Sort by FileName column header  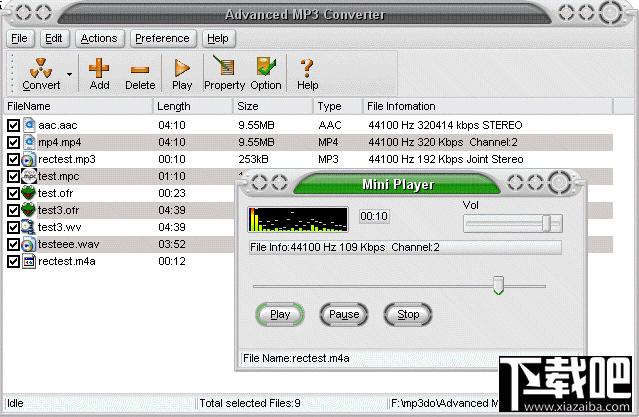pos(78,106)
